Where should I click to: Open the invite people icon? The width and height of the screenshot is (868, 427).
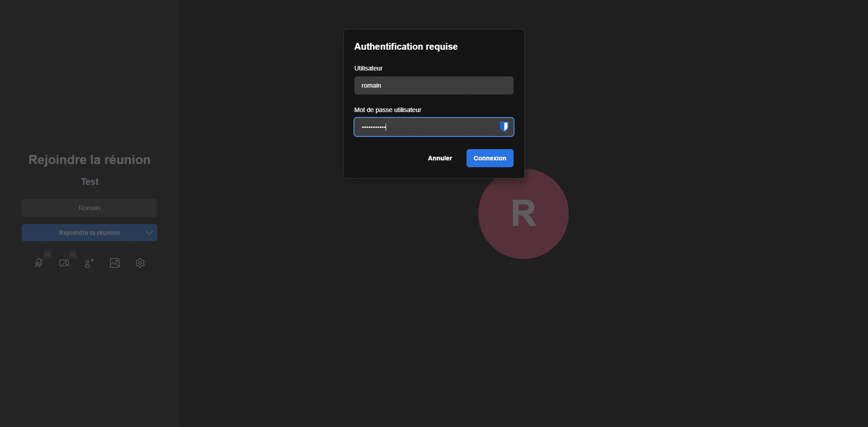[x=90, y=263]
